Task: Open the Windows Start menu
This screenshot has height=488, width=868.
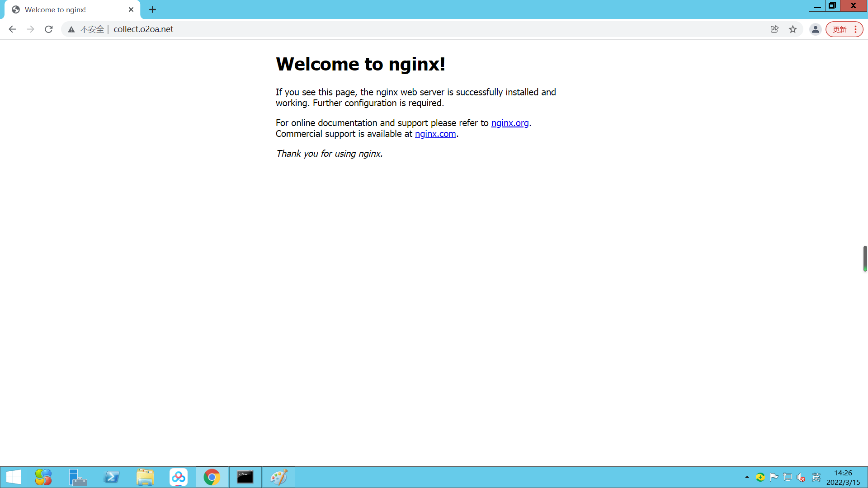Action: (x=14, y=477)
